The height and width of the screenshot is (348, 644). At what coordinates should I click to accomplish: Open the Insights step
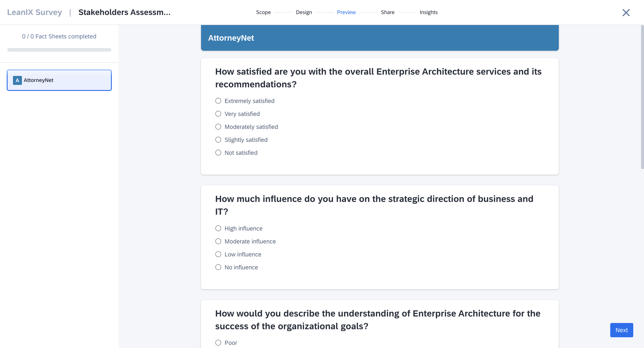pyautogui.click(x=428, y=12)
